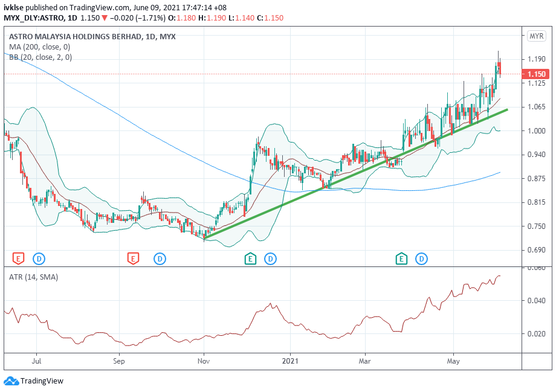This screenshot has height=392, width=556.
Task: Click the Jul time axis label
Action: point(36,361)
